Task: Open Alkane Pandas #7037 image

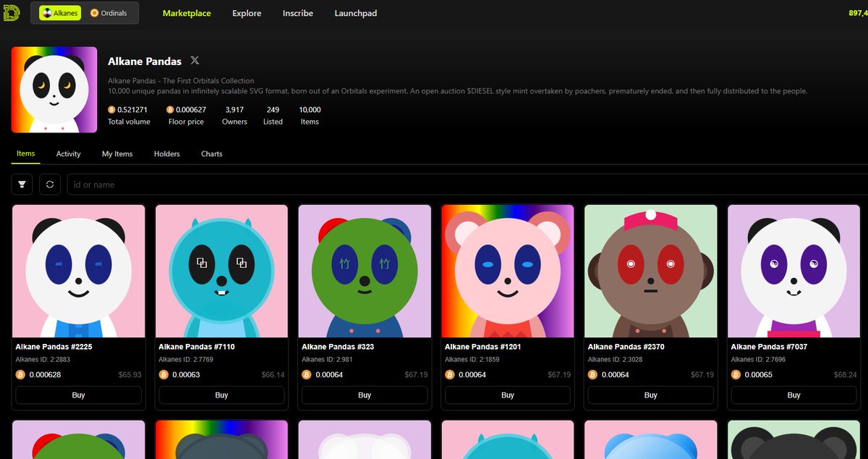Action: [794, 271]
